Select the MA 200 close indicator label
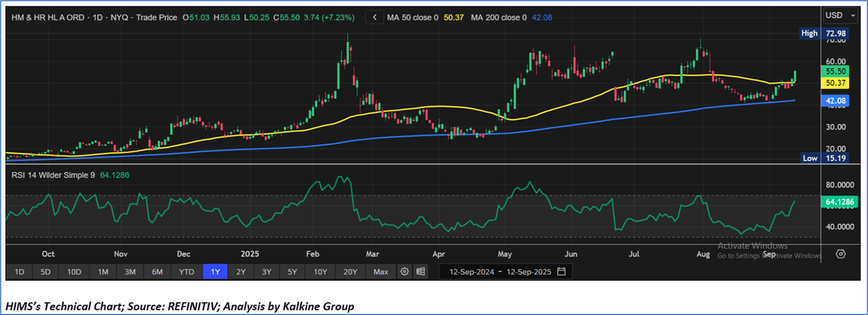 (x=498, y=17)
